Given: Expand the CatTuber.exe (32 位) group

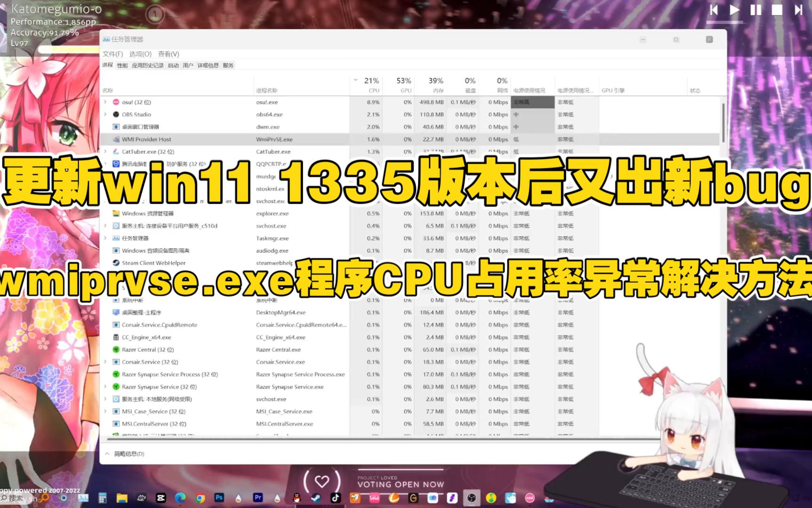Looking at the screenshot, I should [105, 151].
